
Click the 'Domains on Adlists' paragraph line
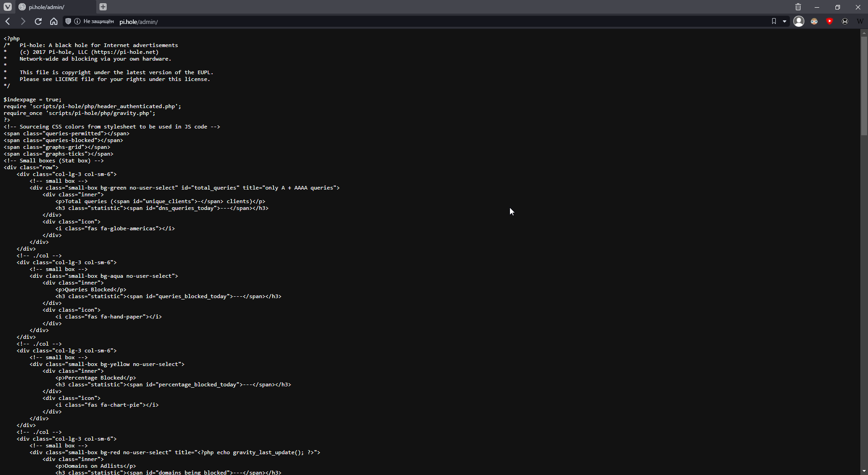(96, 466)
